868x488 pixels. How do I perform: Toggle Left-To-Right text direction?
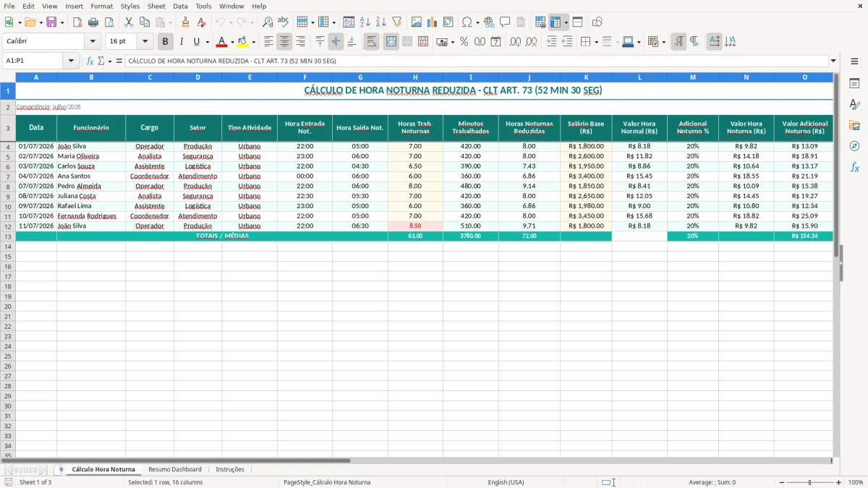[x=678, y=42]
